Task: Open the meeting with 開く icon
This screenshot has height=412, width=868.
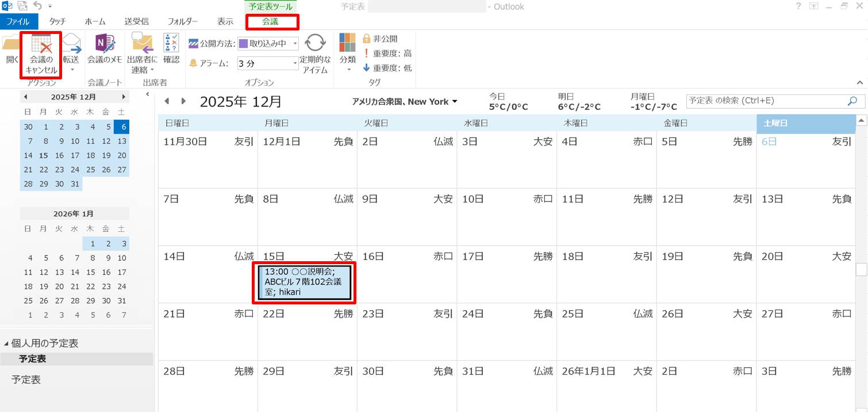Action: point(11,46)
